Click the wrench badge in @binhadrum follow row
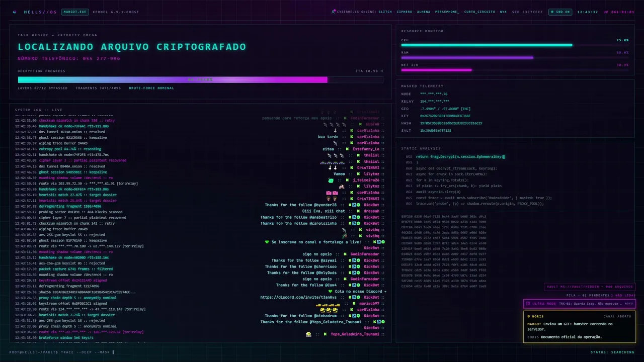Viewport: 644px width, 362px height. pyautogui.click(x=354, y=316)
